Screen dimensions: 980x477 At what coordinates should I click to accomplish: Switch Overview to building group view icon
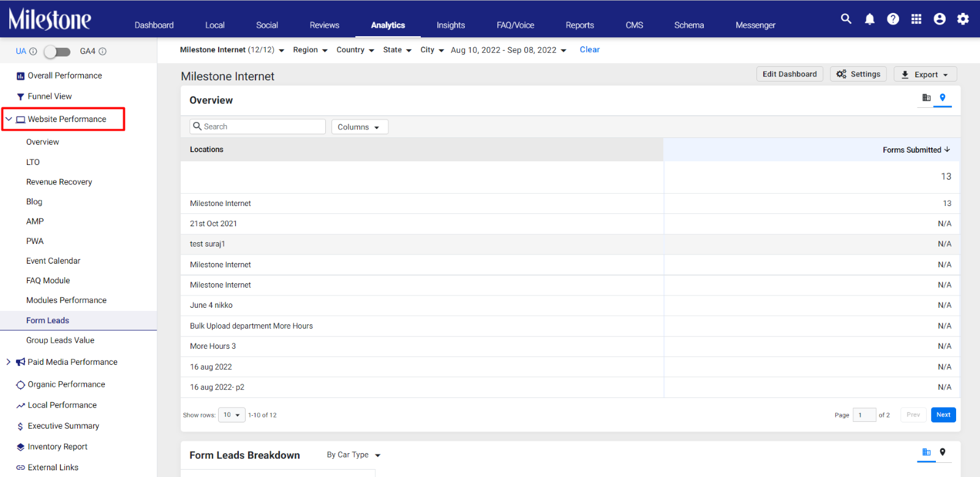pos(926,97)
